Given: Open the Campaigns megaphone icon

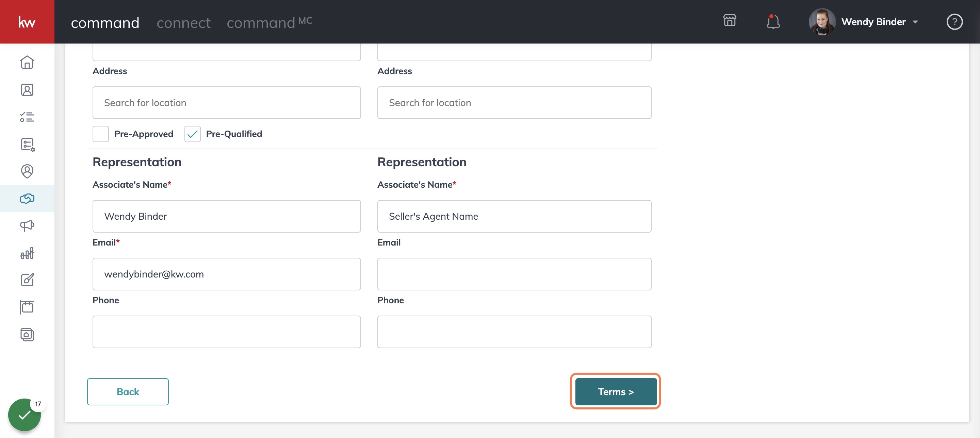Looking at the screenshot, I should 27,226.
